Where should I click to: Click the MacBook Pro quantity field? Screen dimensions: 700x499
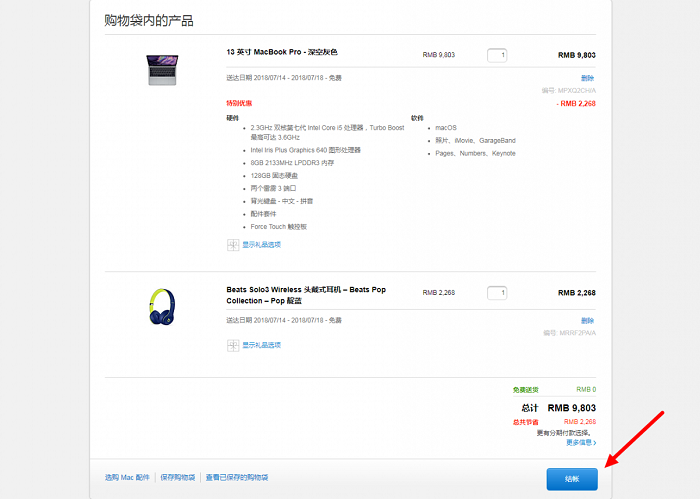497,55
